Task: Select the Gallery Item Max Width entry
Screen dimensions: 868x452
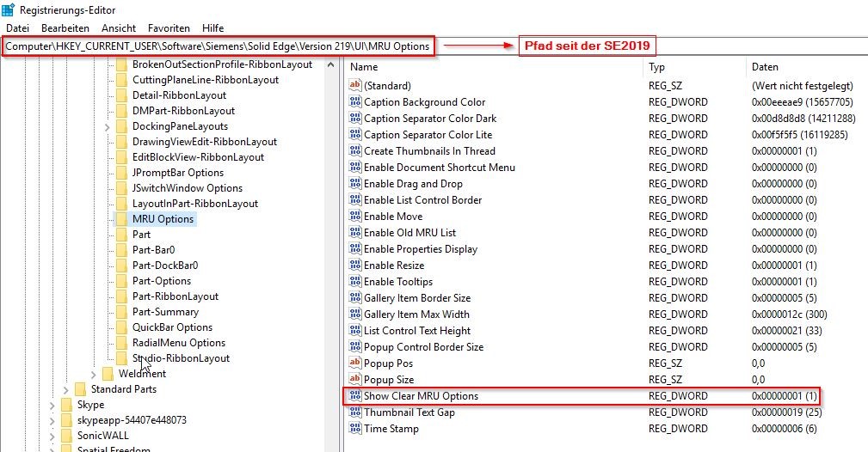Action: pos(416,315)
